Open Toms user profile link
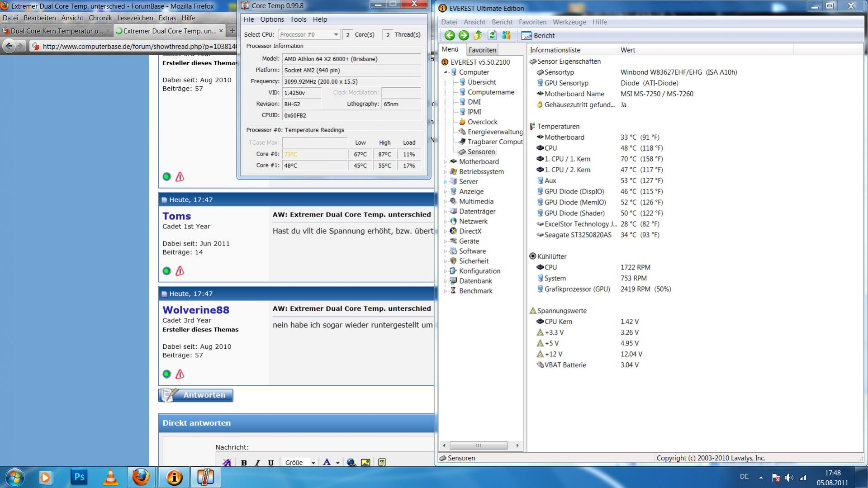Image resolution: width=868 pixels, height=488 pixels. (x=176, y=216)
